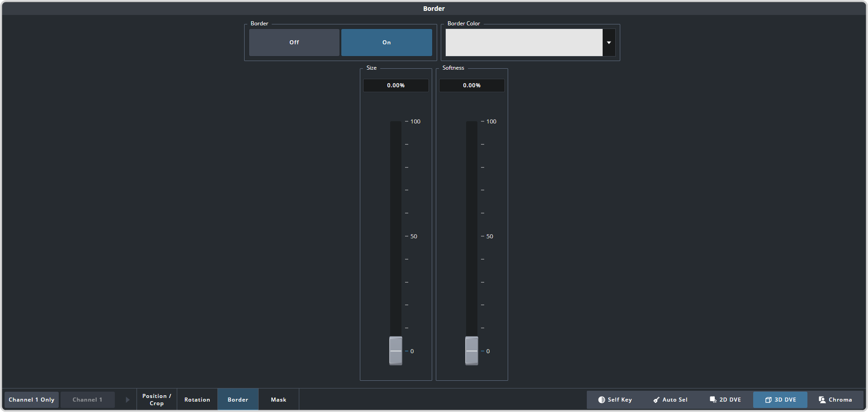Select the 3D DVE key type
Screen dimensions: 868x412
(x=780, y=400)
